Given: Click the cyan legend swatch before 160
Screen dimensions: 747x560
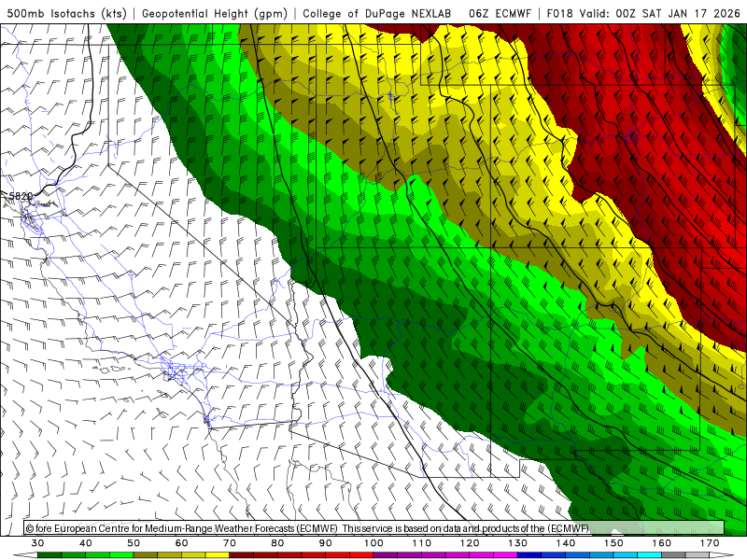Looking at the screenshot, I should point(650,555).
